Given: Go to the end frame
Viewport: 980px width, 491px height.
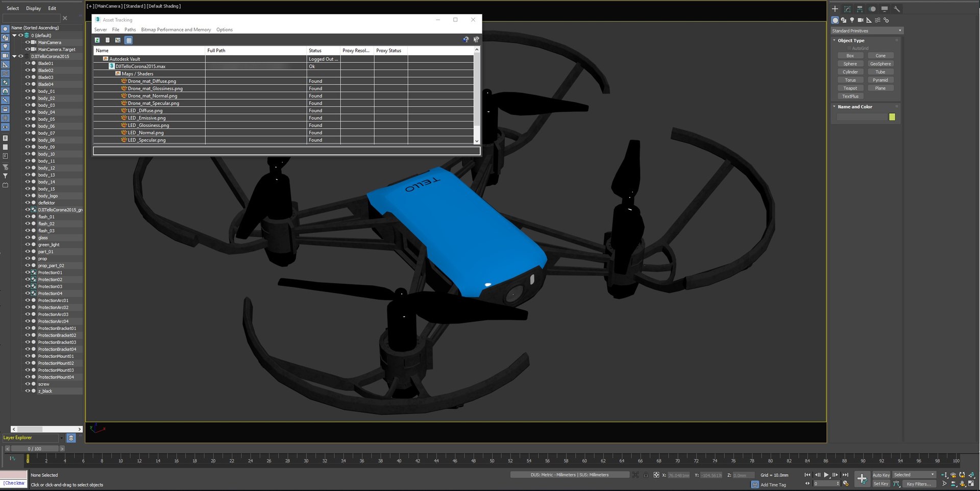Looking at the screenshot, I should tap(845, 475).
